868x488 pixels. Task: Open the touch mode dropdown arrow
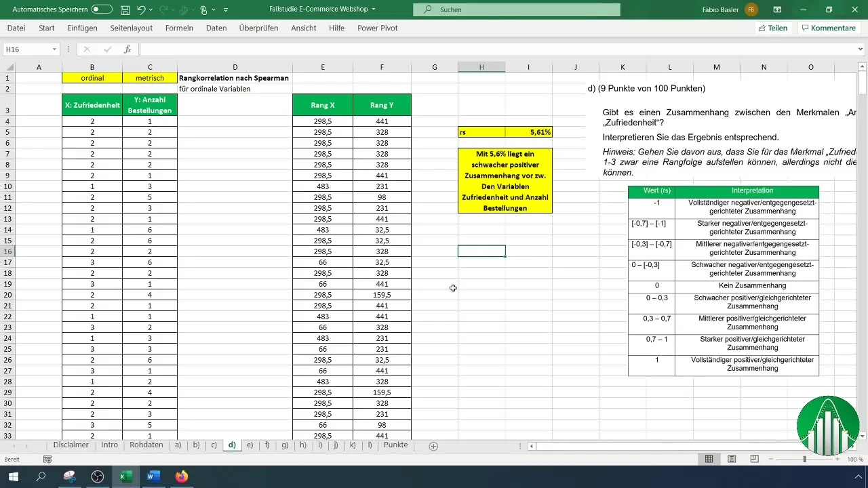(x=214, y=10)
